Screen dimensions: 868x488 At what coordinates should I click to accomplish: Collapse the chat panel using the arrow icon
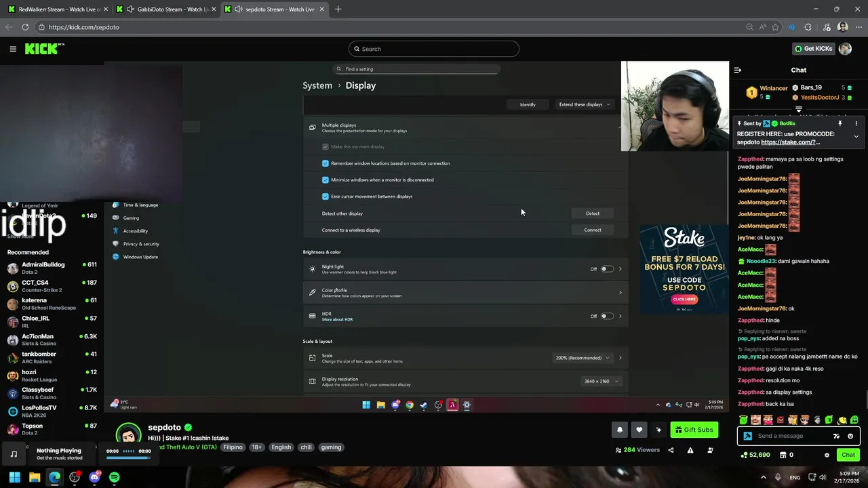(x=738, y=70)
